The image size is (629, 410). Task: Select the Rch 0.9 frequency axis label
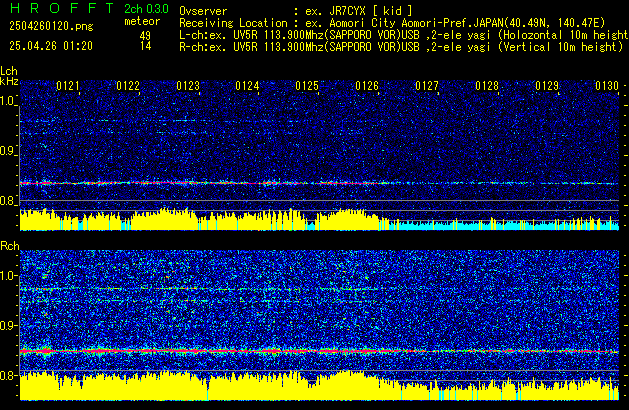pos(9,325)
